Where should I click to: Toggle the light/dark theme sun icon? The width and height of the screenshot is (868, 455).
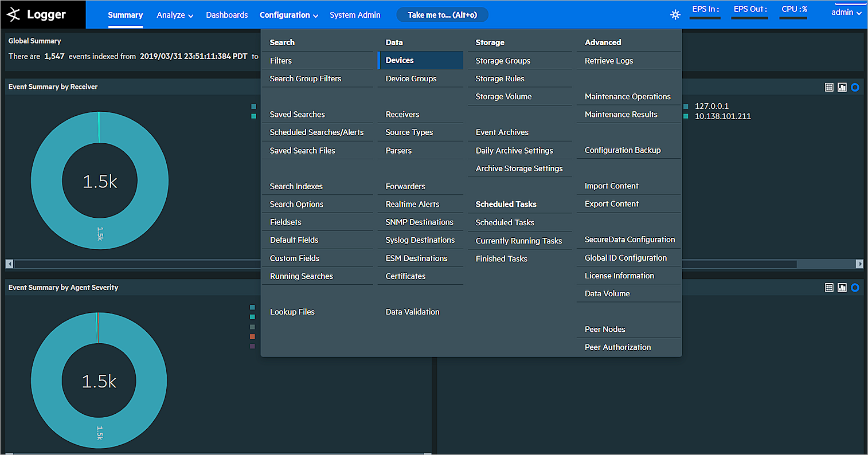tap(675, 15)
